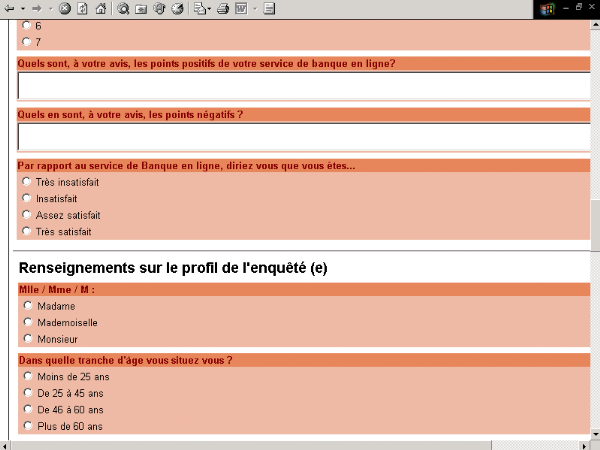This screenshot has height=450, width=600.
Task: Stop loading the page
Action: 65,8
